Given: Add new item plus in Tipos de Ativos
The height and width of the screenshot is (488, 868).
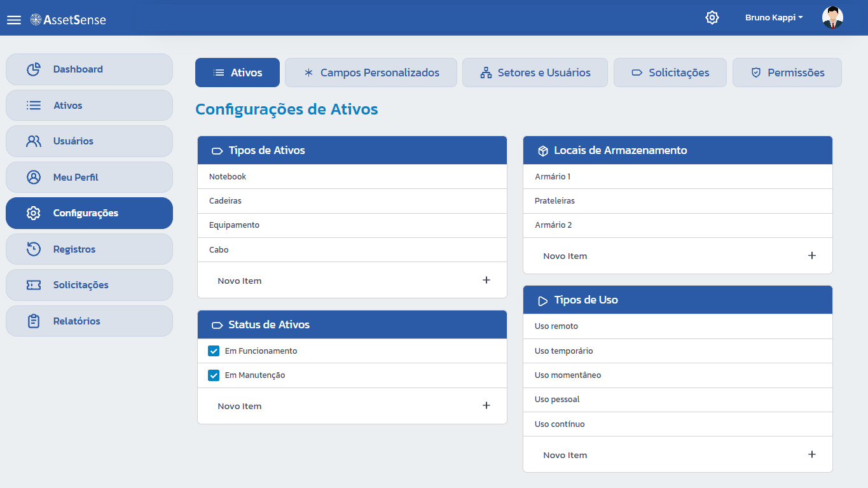Looking at the screenshot, I should point(486,280).
